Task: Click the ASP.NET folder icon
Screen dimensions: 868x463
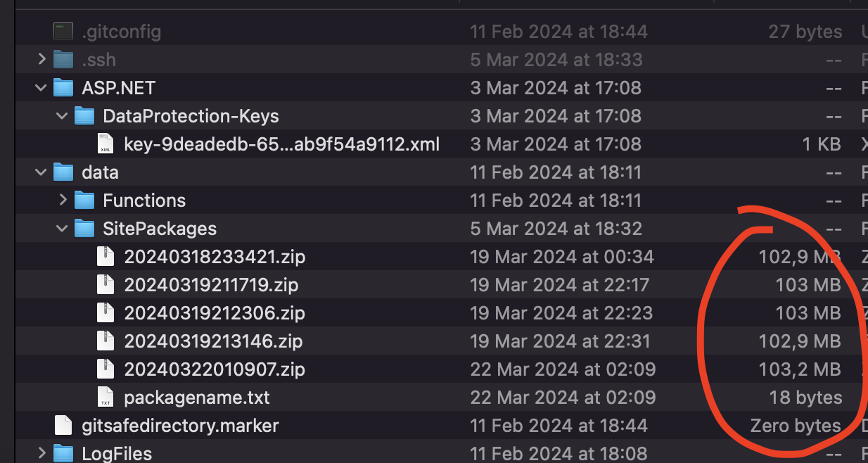Action: (x=63, y=88)
